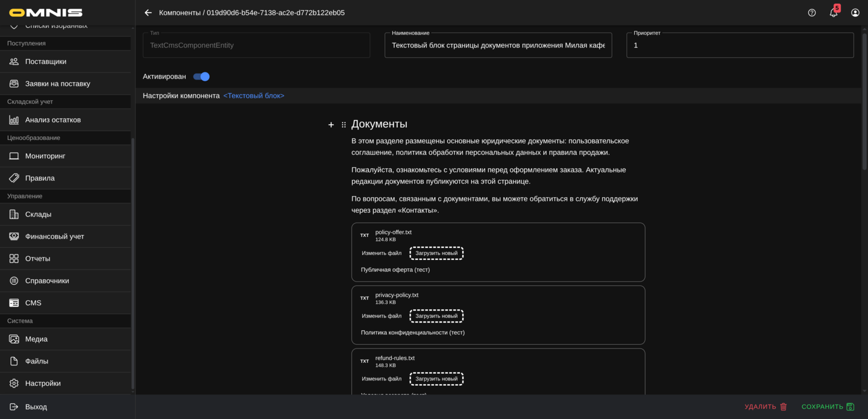Image resolution: width=868 pixels, height=419 pixels.
Task: Click the Наименование input field
Action: [x=498, y=45]
